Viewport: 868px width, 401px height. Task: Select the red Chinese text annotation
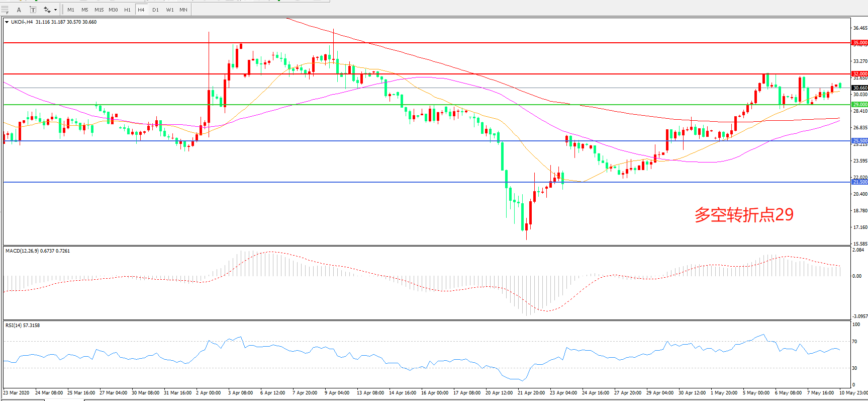point(744,215)
